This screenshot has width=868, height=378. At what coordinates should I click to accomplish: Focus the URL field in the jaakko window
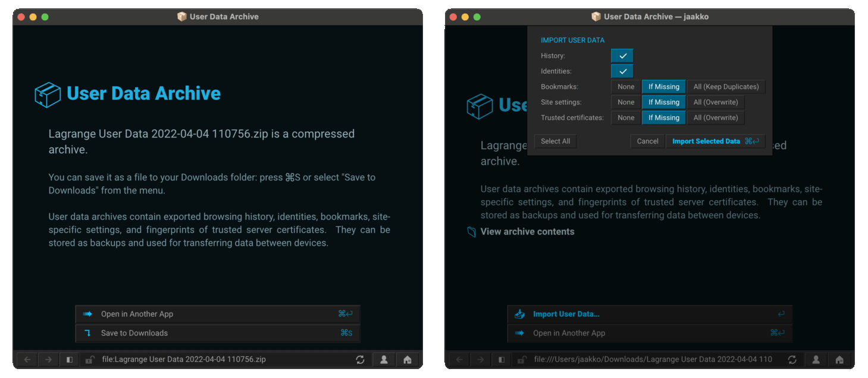[x=656, y=360]
